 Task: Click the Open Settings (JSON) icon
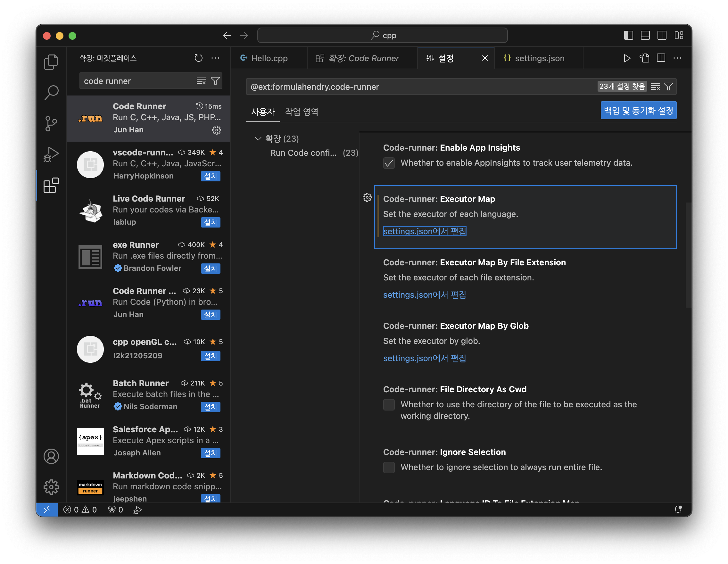click(x=644, y=58)
